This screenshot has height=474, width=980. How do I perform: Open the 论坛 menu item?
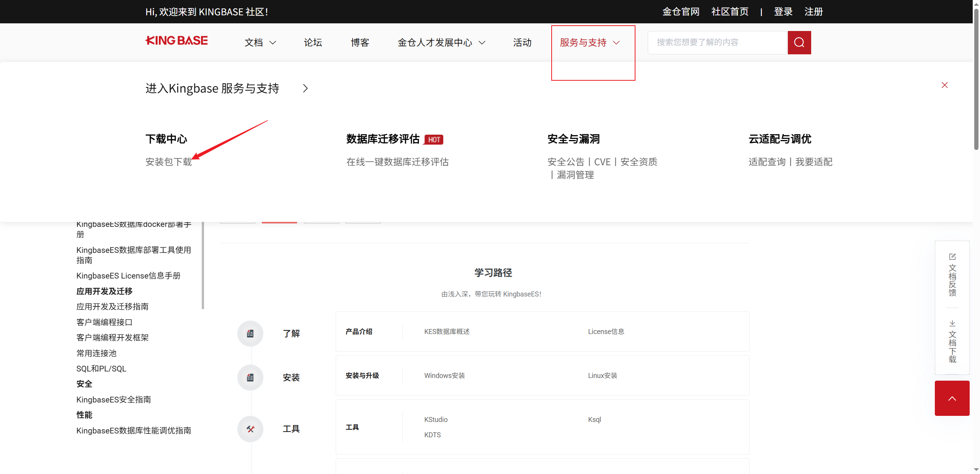coord(313,42)
